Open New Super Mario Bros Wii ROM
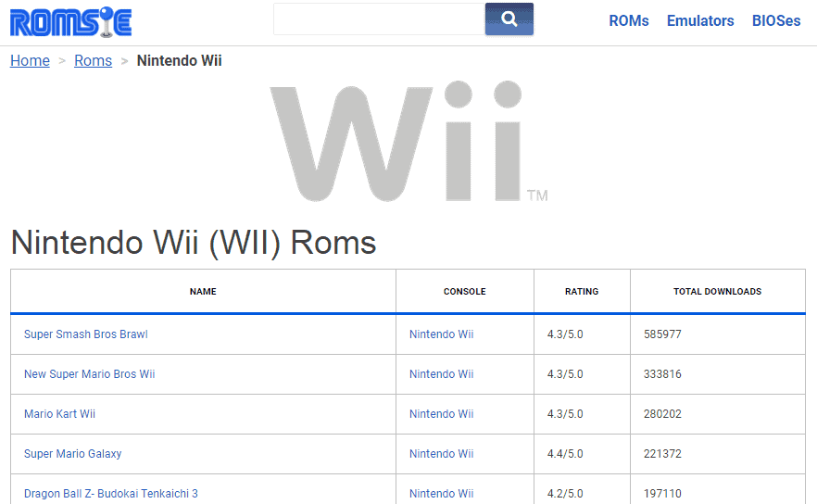This screenshot has width=817, height=504. (x=90, y=374)
